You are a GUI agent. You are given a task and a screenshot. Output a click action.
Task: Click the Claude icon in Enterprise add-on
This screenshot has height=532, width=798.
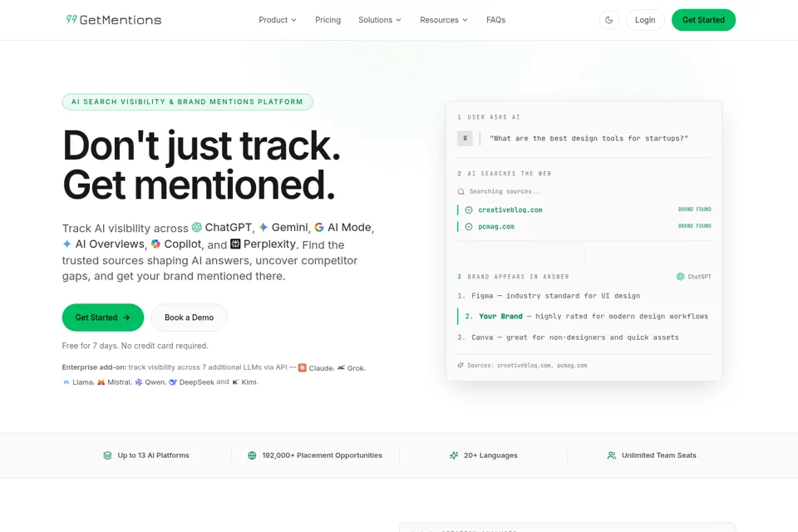pos(303,367)
